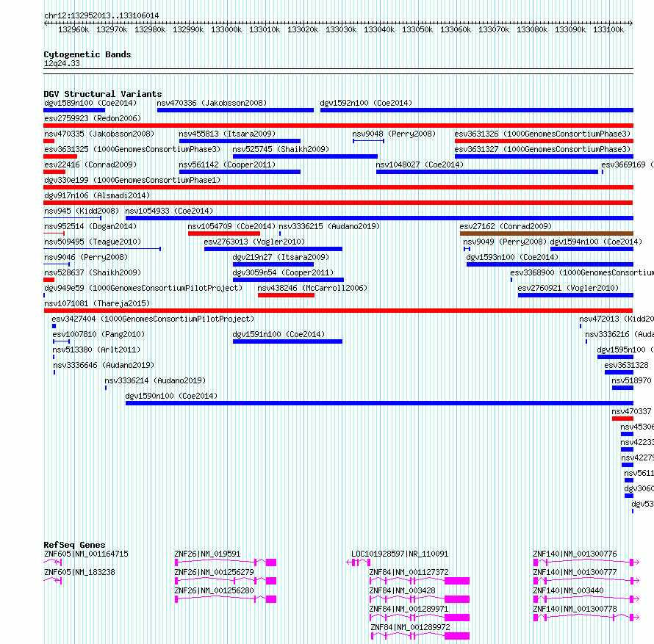
Task: Click nsv3336646 (Audano2019) label
Action: pos(104,365)
